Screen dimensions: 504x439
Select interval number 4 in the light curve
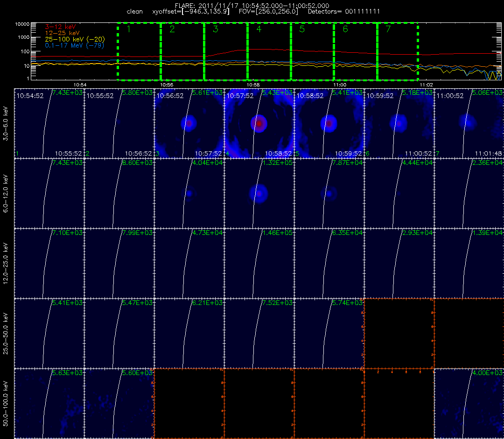coord(259,29)
